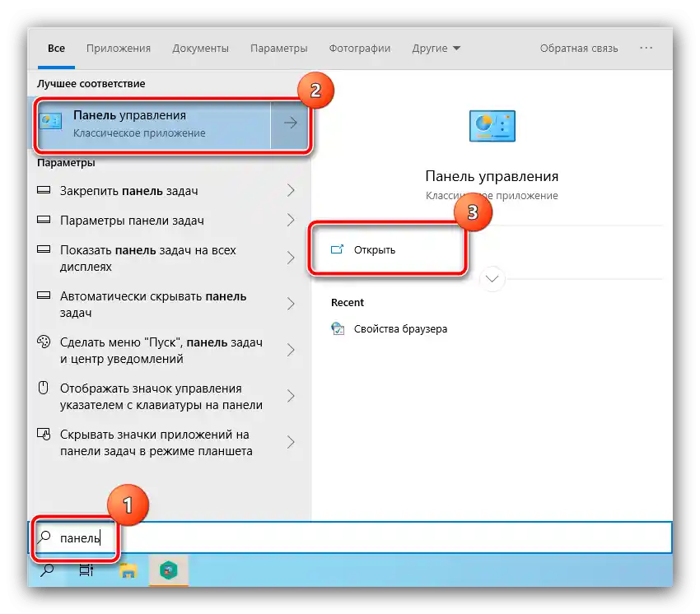Viewport: 700px width, 614px height.
Task: Click mouse icon beside Отображать значок
Action: [x=44, y=388]
